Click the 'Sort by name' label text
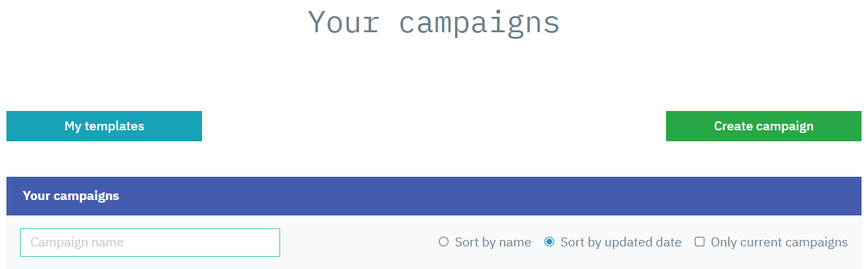 493,243
